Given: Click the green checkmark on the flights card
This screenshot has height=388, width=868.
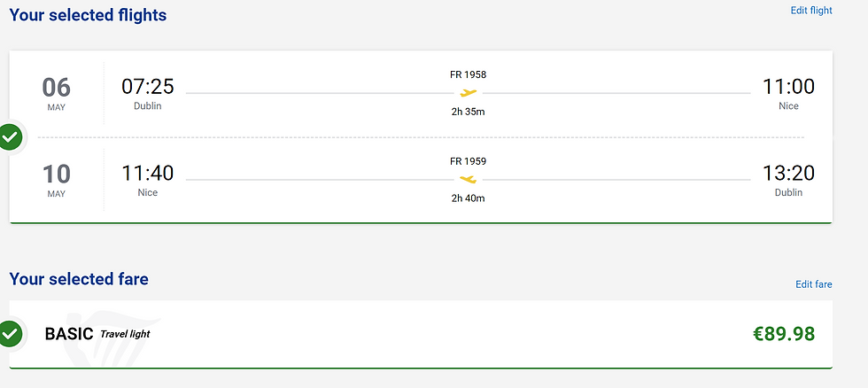Looking at the screenshot, I should point(10,137).
